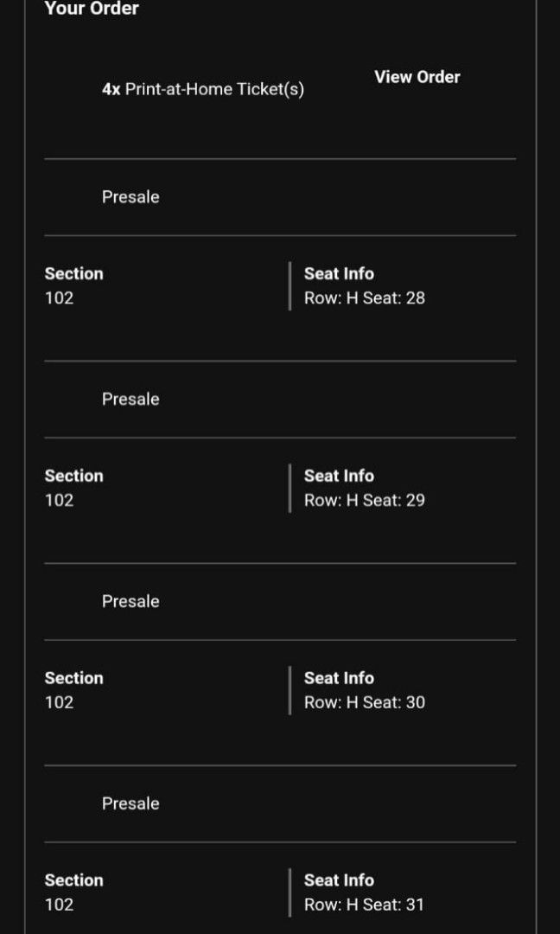560x934 pixels.
Task: Select Section 102 for the Seat 30 ticket
Action: coord(60,702)
